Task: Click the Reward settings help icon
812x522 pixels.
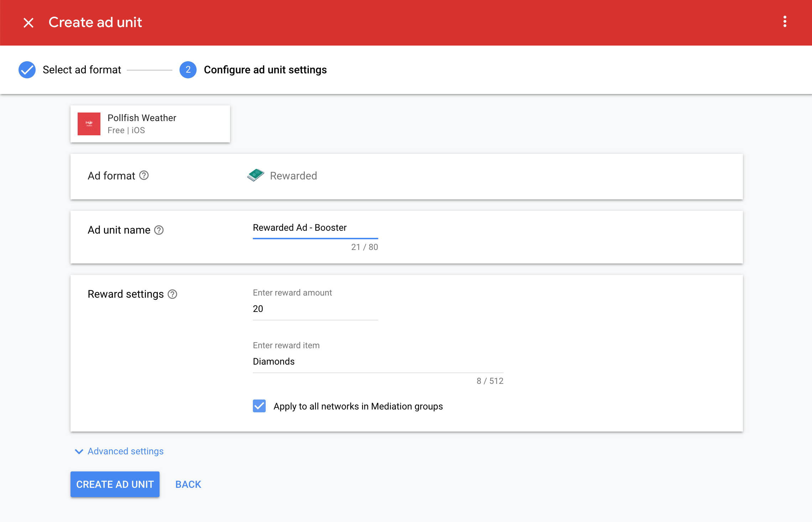Action: [x=172, y=294]
